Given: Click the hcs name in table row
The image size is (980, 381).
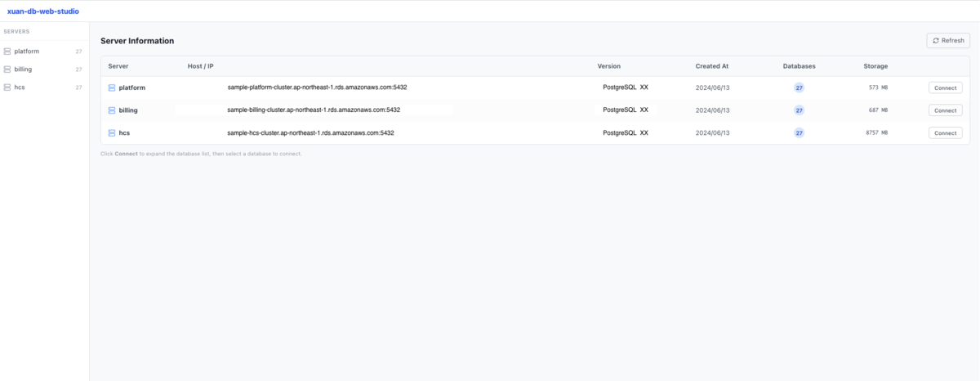Looking at the screenshot, I should coord(124,132).
